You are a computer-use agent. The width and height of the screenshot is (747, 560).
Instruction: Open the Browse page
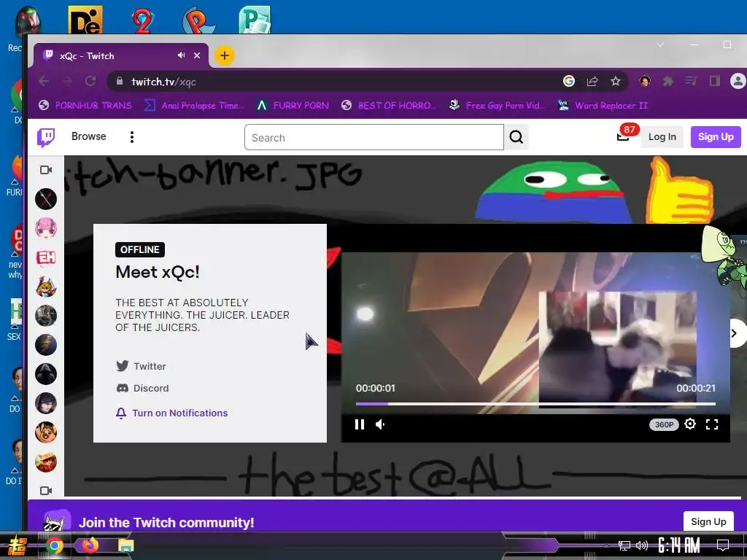pos(88,136)
